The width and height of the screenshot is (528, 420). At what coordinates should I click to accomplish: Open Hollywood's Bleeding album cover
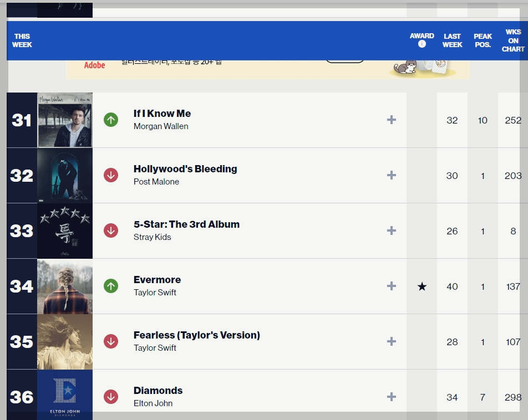coord(65,175)
